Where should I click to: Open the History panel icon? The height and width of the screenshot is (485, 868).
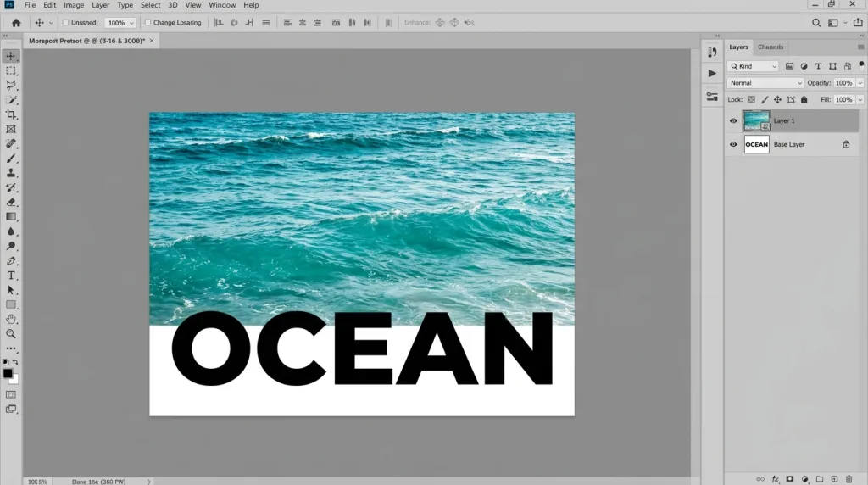(x=712, y=53)
